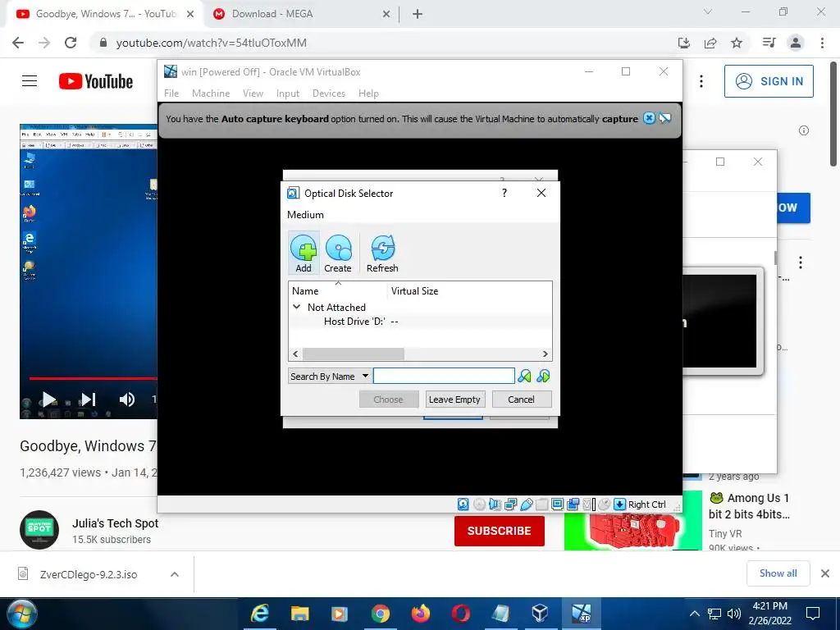Open the Search By Name dropdown
Screen dimensions: 840x630
330,376
